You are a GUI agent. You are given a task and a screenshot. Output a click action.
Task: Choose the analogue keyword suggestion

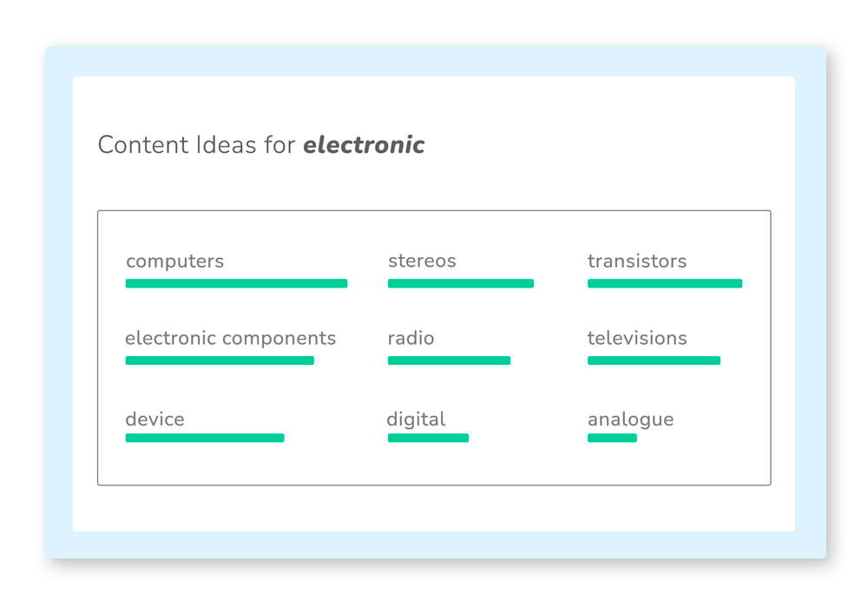(630, 420)
